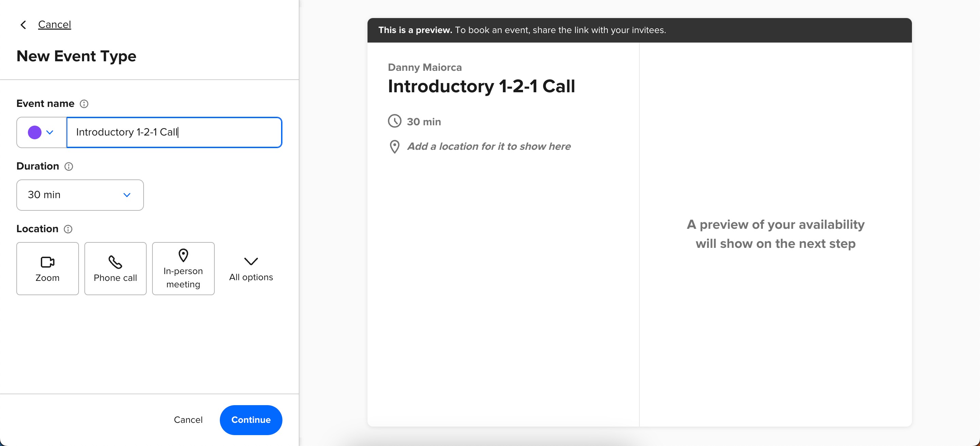Screen dimensions: 980x446
Task: Click the Cancel link at top
Action: (54, 25)
